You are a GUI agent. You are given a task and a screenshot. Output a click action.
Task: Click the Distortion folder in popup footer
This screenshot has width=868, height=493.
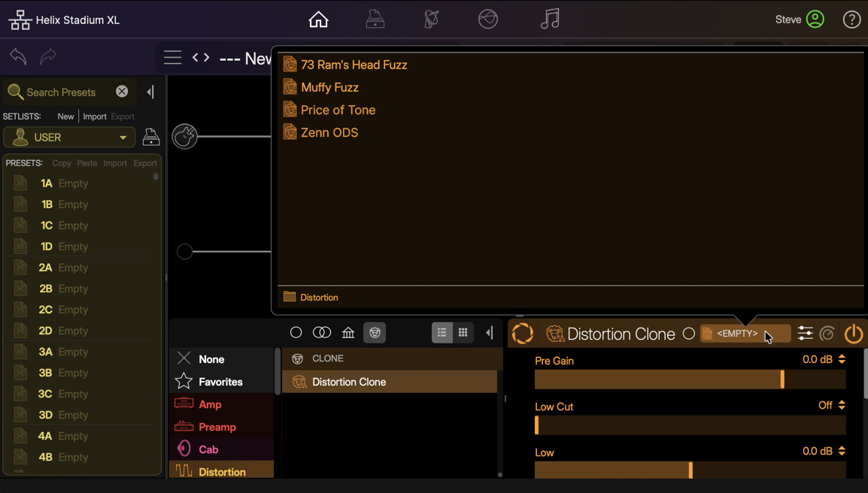[x=311, y=297]
